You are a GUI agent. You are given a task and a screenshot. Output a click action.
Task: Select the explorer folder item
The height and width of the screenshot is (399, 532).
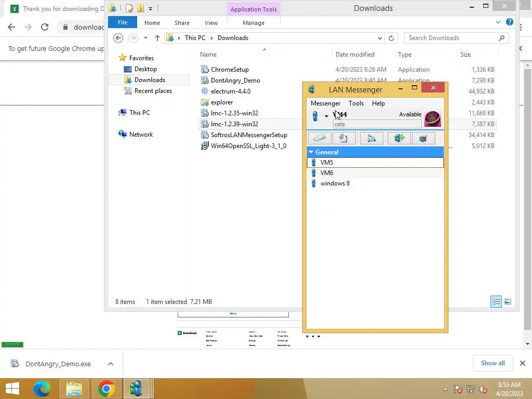click(x=221, y=102)
